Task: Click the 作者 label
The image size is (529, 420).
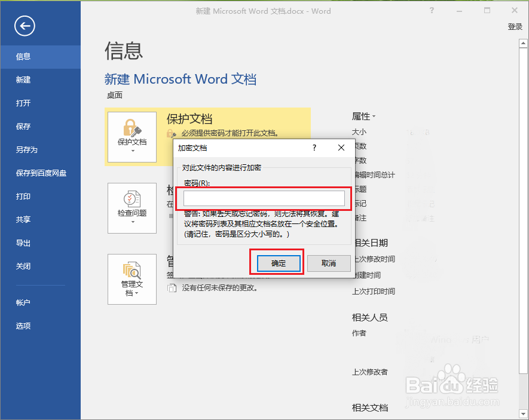Action: (x=359, y=333)
